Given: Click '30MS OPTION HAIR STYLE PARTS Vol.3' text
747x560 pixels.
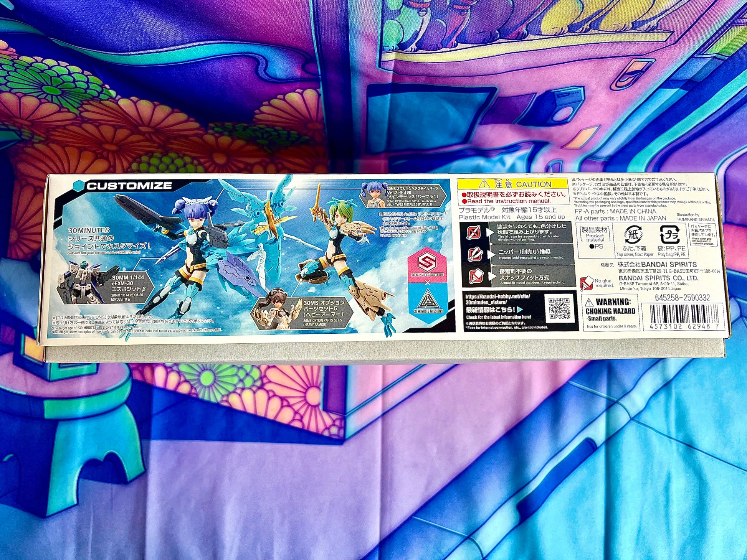Looking at the screenshot, I should [411, 201].
